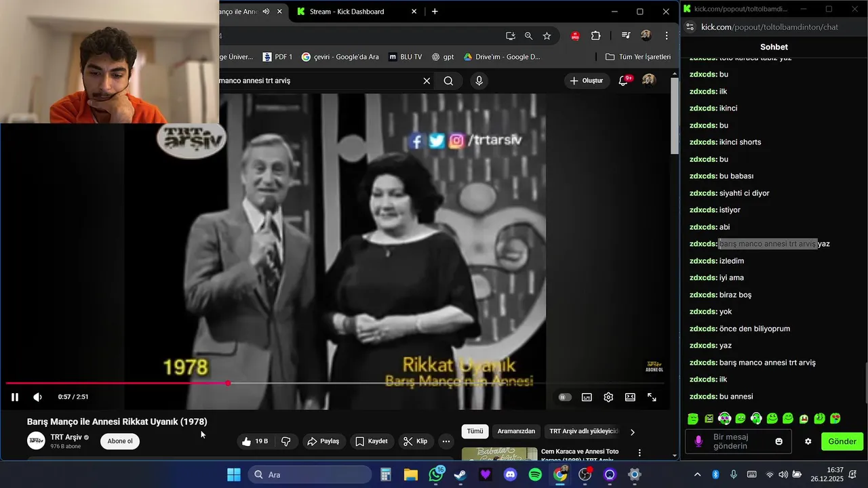Open Kick chat settings gear
The image size is (868, 488).
coord(808,441)
